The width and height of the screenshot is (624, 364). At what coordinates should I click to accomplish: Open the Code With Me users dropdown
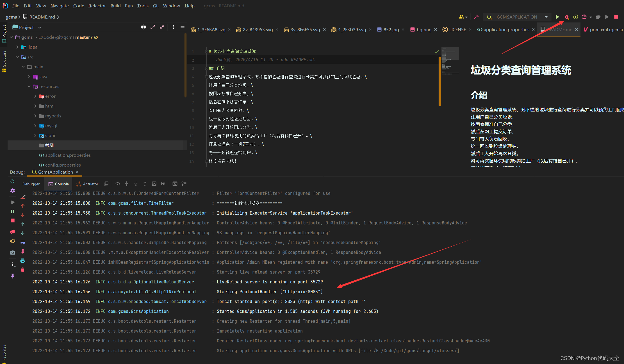(463, 17)
